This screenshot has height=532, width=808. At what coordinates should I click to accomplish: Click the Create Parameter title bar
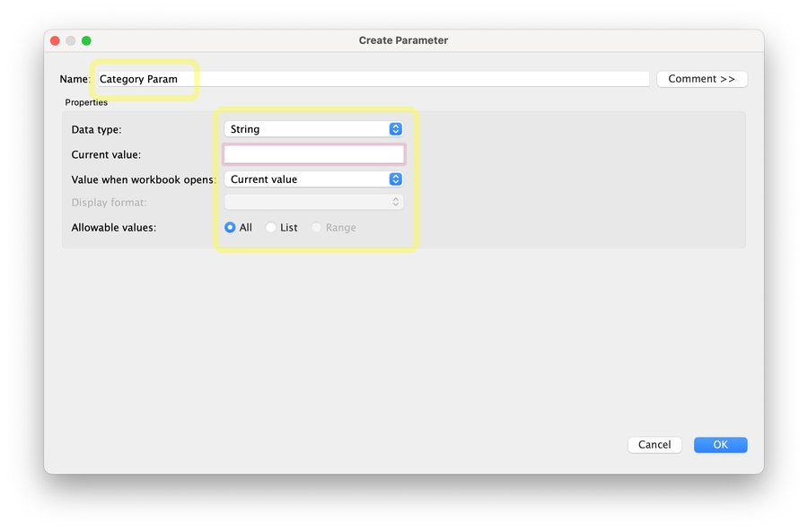pyautogui.click(x=403, y=40)
